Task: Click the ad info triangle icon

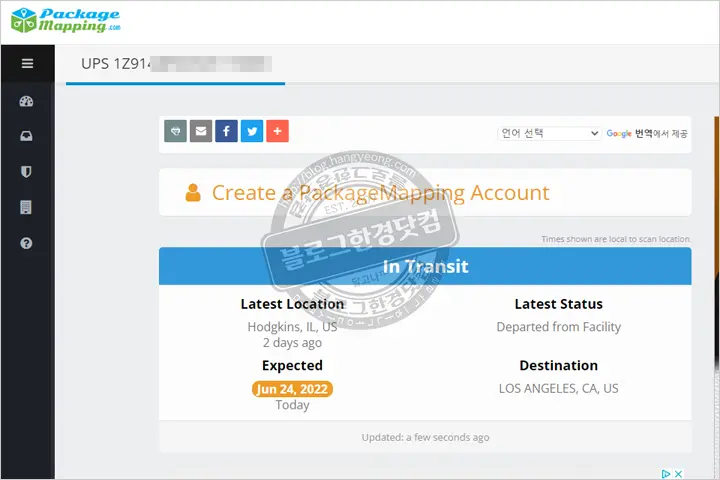Action: (x=665, y=474)
